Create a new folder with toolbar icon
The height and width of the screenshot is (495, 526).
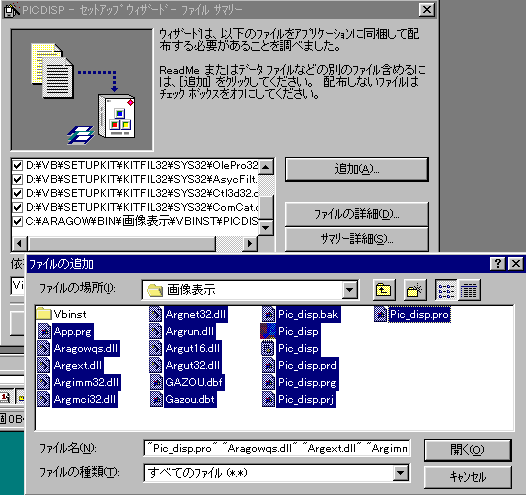tap(415, 290)
